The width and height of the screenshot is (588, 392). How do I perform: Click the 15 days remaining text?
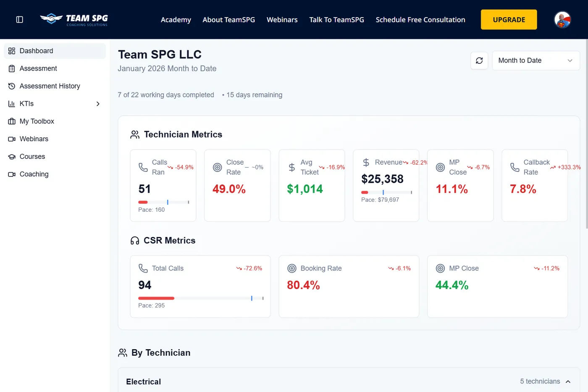[x=255, y=95]
